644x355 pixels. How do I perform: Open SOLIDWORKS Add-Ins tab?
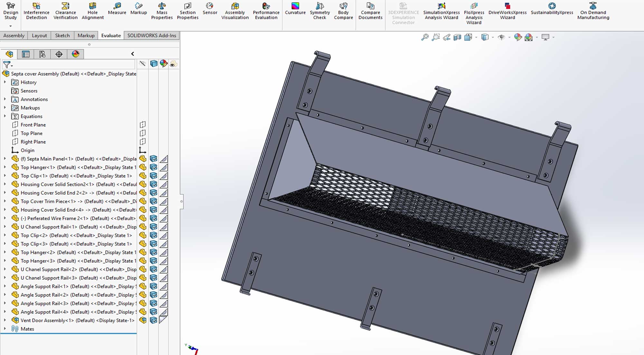152,35
